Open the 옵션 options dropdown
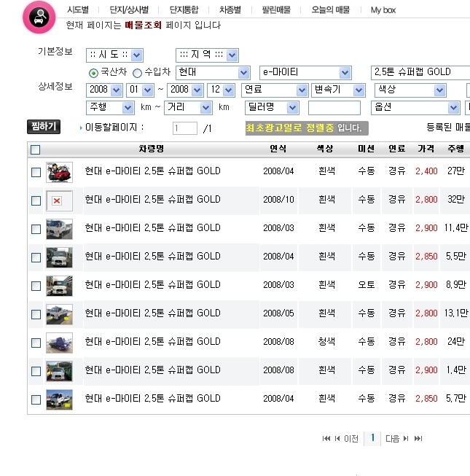Screen dimensions: 470x476 click(415, 108)
